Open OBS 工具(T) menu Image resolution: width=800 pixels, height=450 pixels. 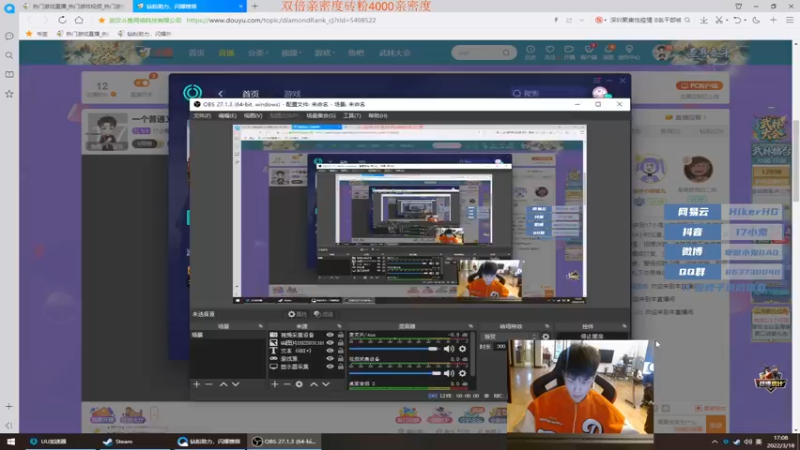(352, 116)
